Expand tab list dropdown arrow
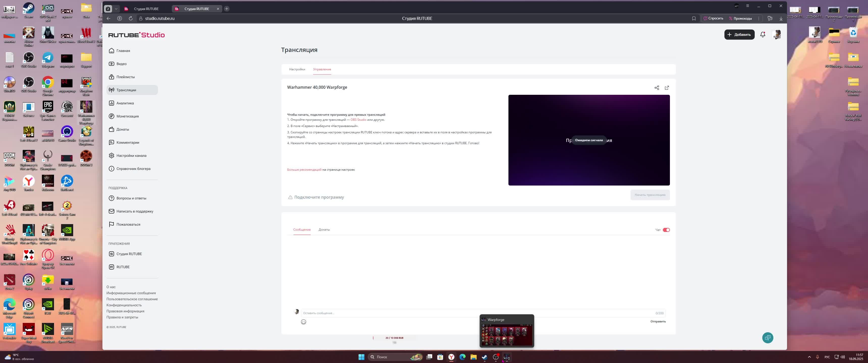The image size is (868, 363). pos(116,9)
